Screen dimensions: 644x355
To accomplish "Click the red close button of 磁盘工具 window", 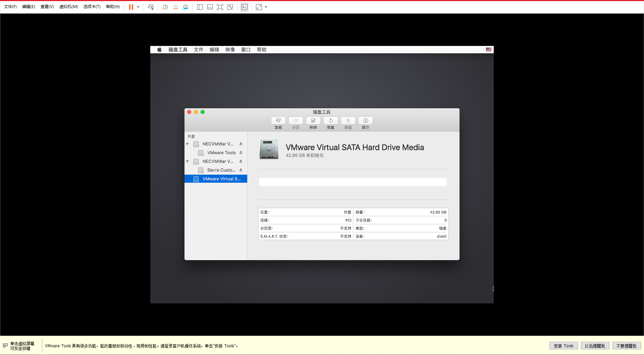I will coord(189,112).
